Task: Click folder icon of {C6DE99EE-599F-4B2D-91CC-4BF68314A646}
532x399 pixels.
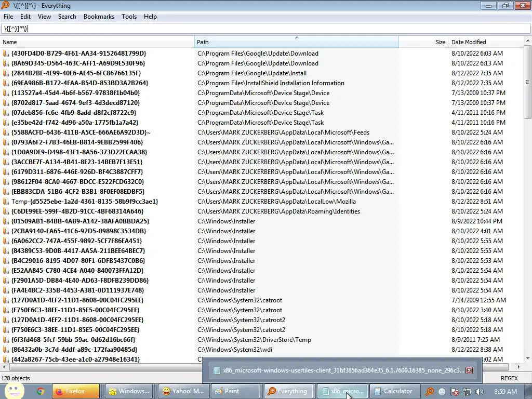Action: tap(5, 211)
